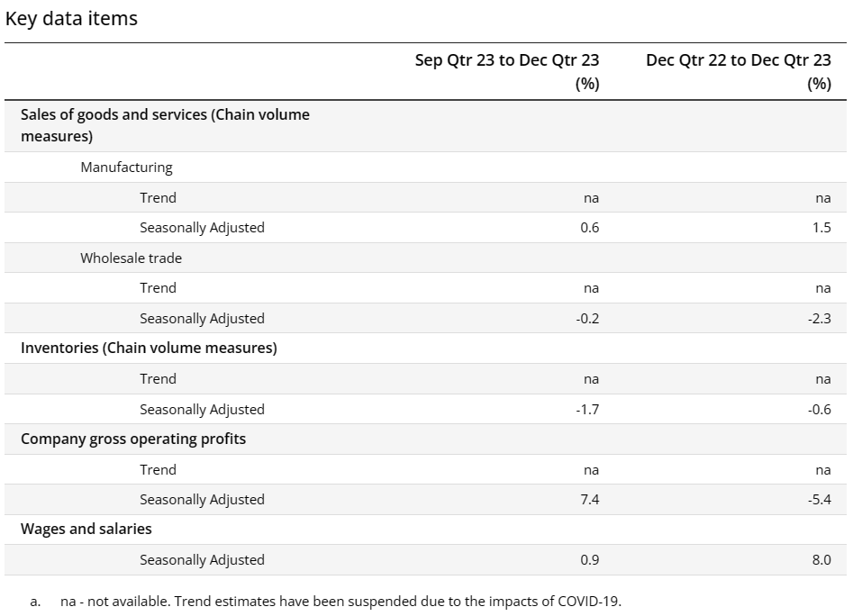853x616 pixels.
Task: Click the "Wages and salaries" heading
Action: pyautogui.click(x=86, y=529)
